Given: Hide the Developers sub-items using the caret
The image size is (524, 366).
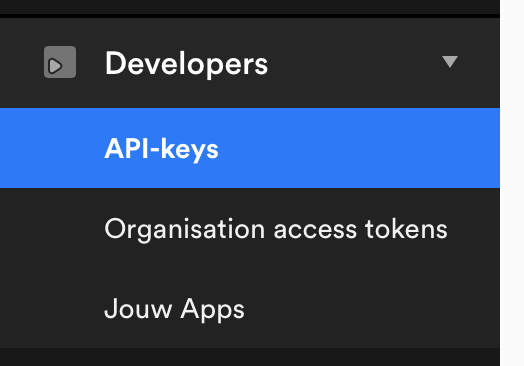Looking at the screenshot, I should 450,62.
